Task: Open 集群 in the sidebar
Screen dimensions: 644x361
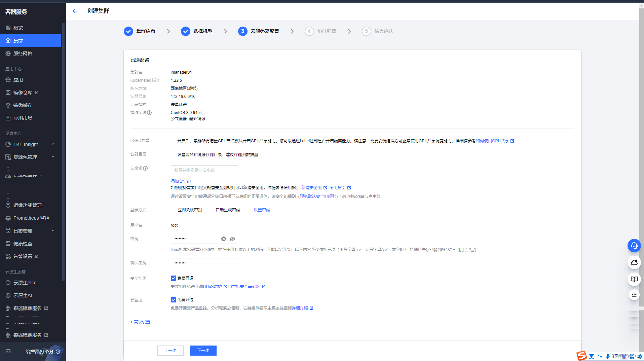Action: click(x=30, y=41)
